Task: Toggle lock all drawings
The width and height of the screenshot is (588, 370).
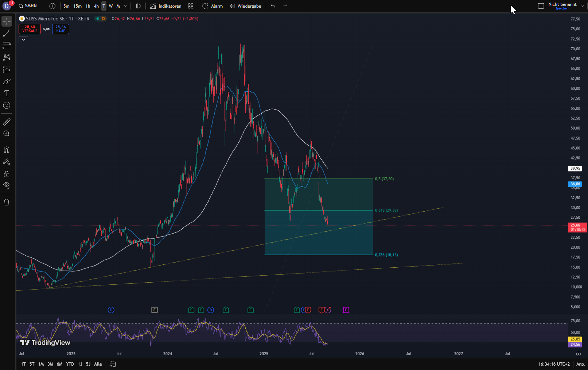Action: pos(7,174)
